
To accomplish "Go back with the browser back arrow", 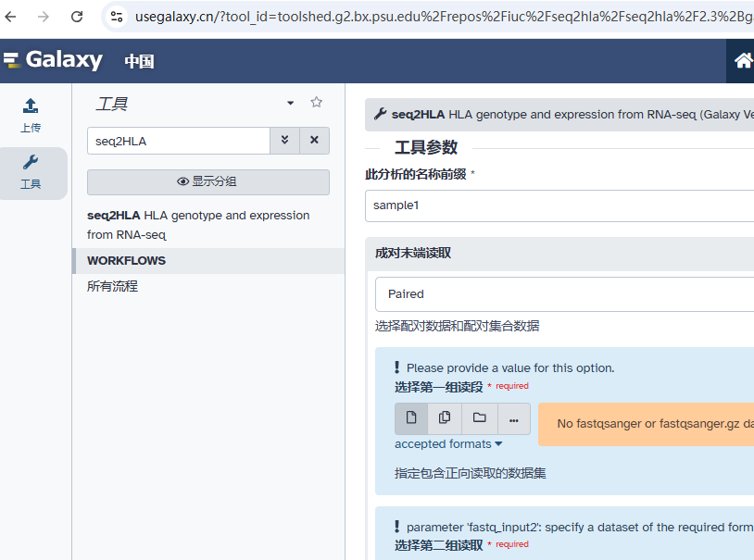I will [x=10, y=17].
